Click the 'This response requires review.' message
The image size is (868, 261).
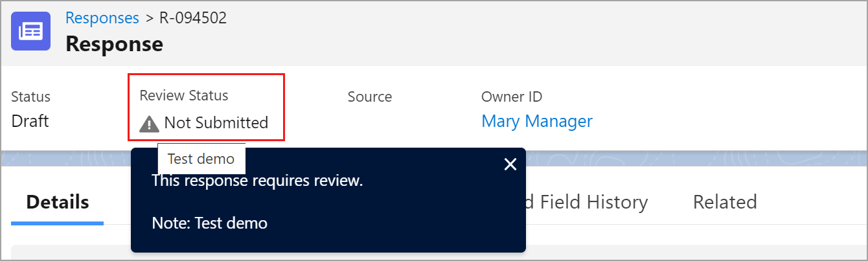coord(257,181)
